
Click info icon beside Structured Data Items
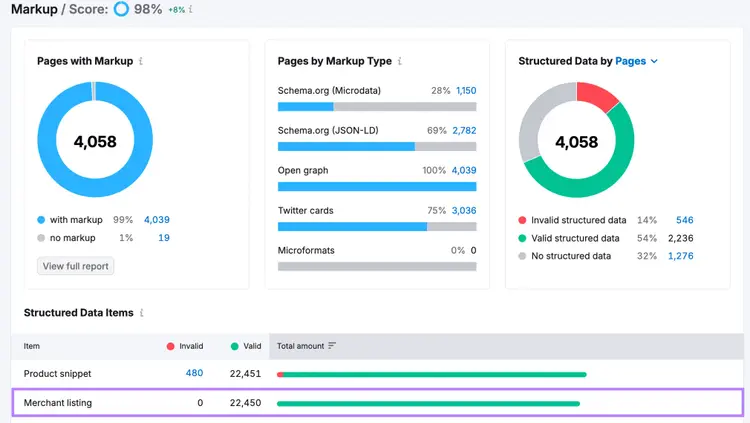pos(142,312)
